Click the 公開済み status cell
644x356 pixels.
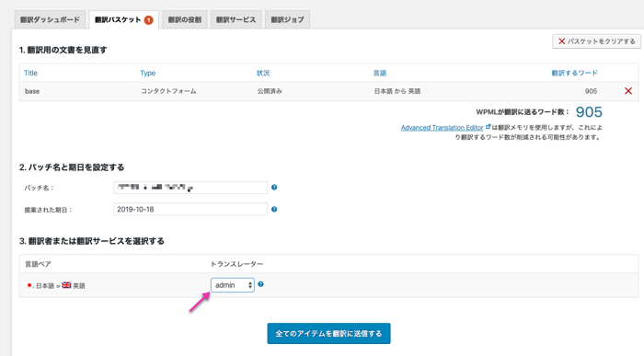pos(270,91)
